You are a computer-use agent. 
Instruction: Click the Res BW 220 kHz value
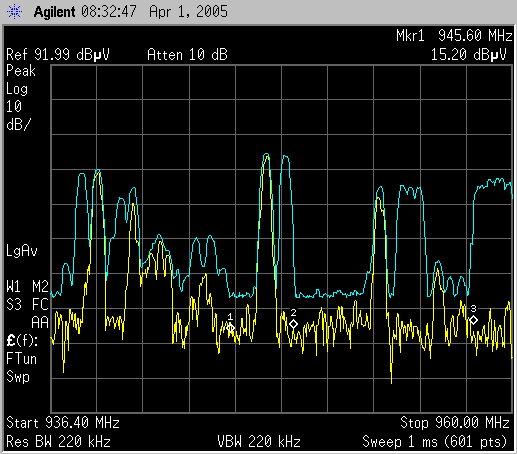pyautogui.click(x=58, y=442)
